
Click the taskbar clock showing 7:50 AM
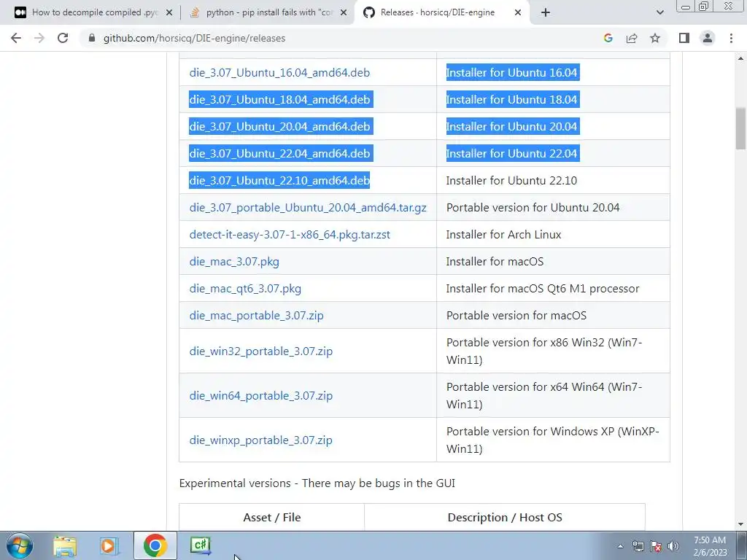[710, 546]
